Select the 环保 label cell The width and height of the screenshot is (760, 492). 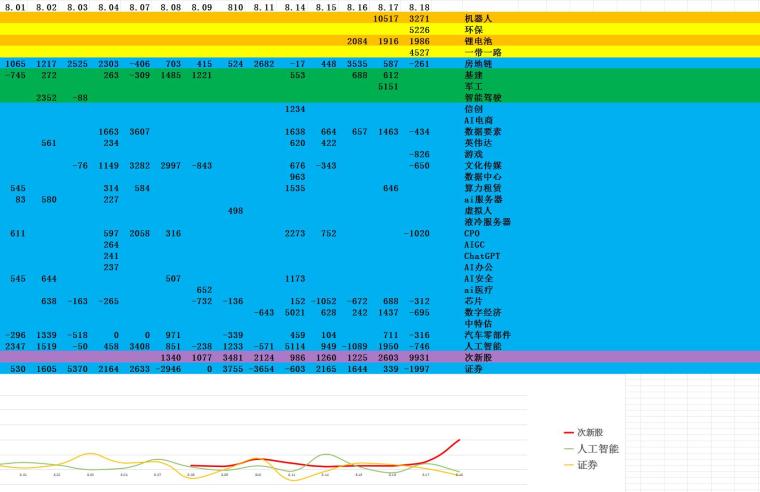coord(475,30)
